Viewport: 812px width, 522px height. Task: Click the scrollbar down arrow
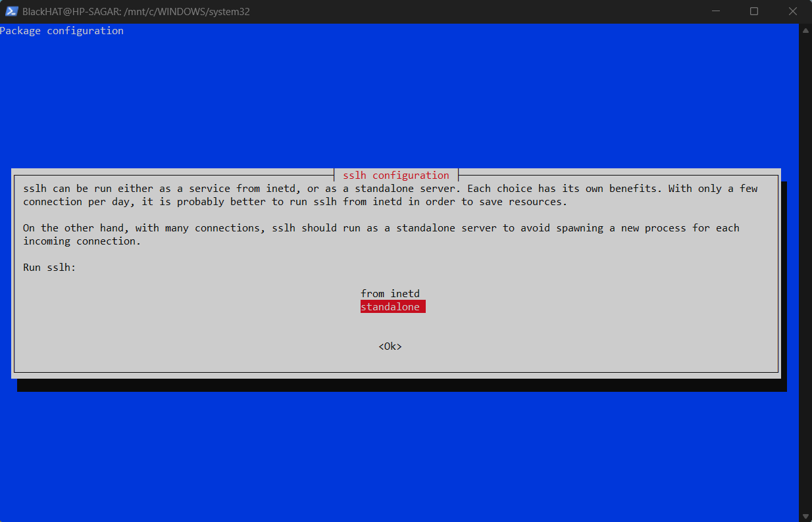click(x=805, y=515)
